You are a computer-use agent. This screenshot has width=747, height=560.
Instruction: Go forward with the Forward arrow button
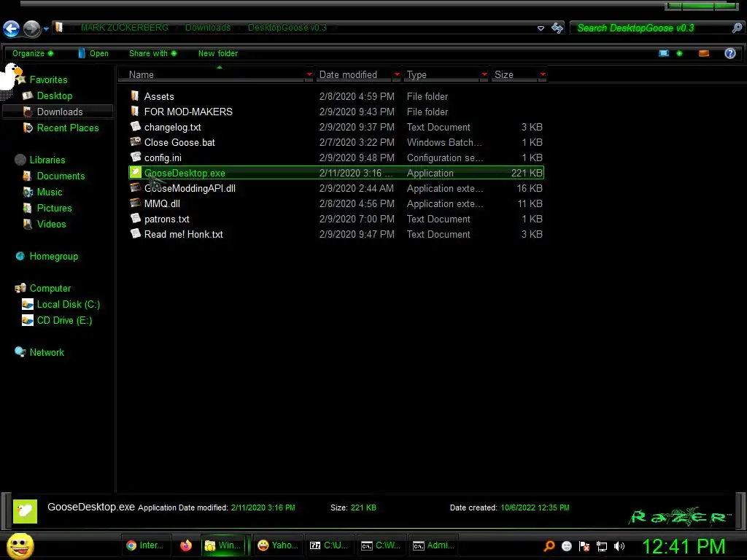coord(32,28)
